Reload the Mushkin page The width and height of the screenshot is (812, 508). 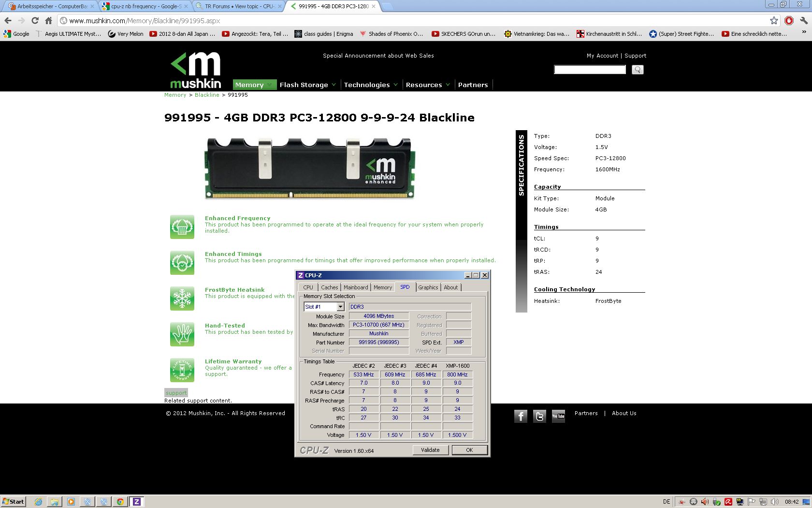tap(35, 20)
